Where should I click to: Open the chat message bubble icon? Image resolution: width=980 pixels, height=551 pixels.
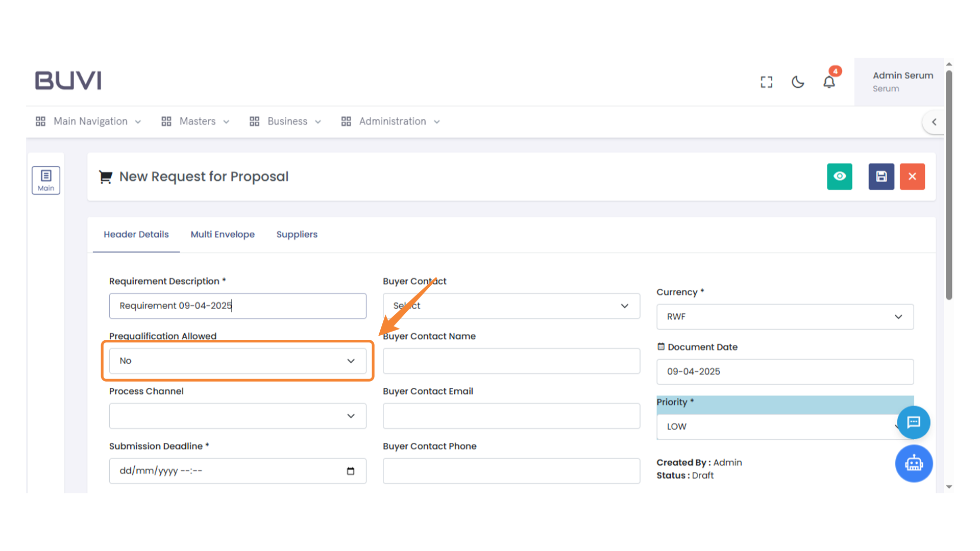[x=914, y=422]
